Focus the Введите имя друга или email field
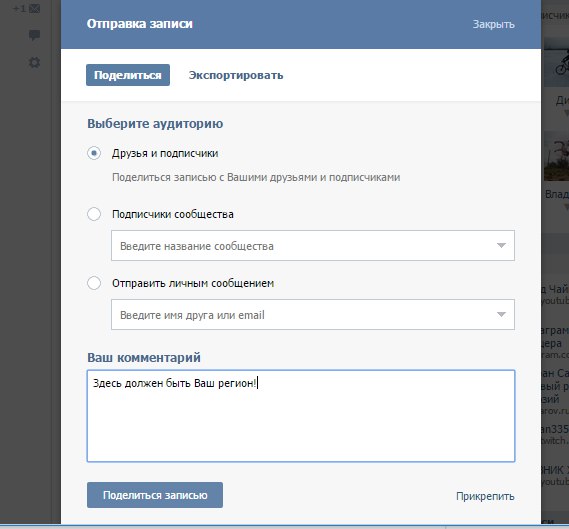 tap(313, 315)
